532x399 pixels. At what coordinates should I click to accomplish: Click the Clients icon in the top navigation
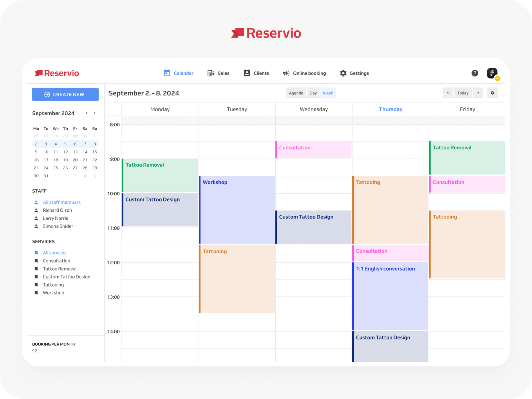point(246,73)
